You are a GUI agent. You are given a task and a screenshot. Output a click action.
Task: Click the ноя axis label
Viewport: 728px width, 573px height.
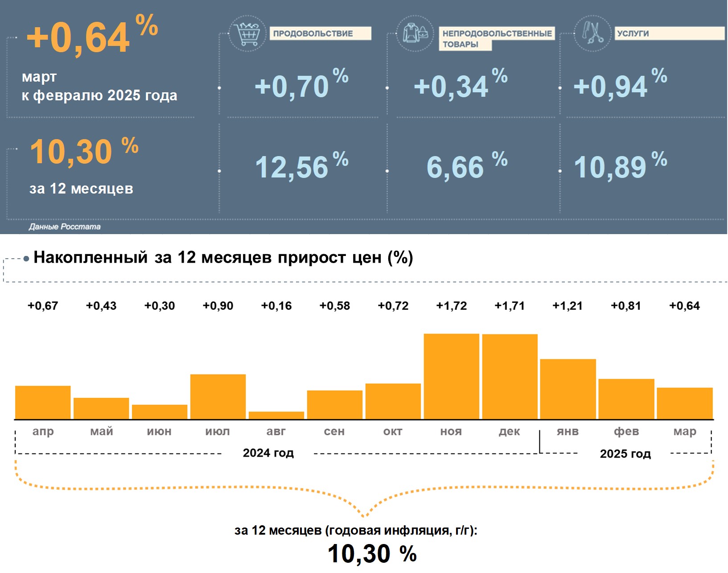pyautogui.click(x=451, y=432)
